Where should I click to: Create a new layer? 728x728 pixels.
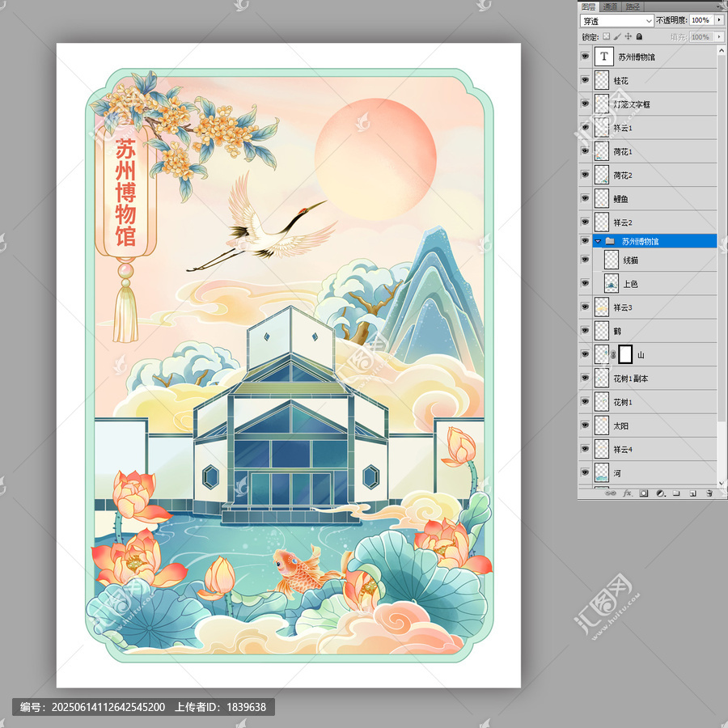click(x=692, y=493)
